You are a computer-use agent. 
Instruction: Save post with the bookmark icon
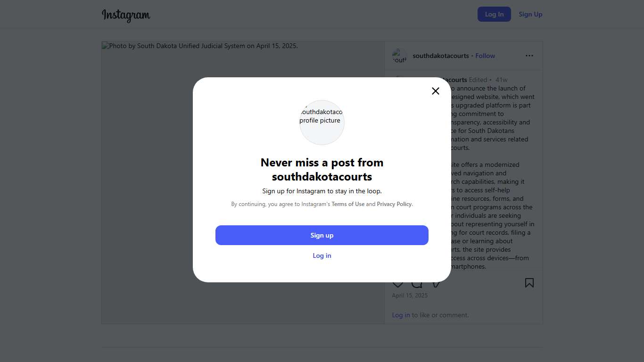tap(529, 283)
